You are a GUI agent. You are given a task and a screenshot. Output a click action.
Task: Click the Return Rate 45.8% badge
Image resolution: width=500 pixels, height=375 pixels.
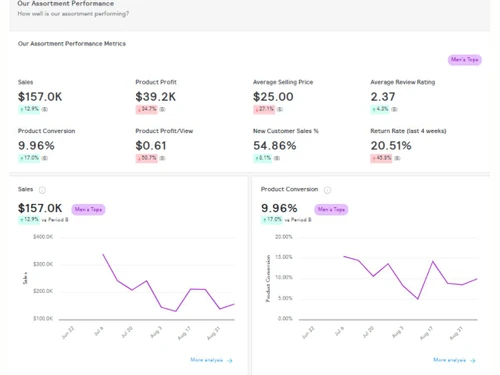point(382,158)
